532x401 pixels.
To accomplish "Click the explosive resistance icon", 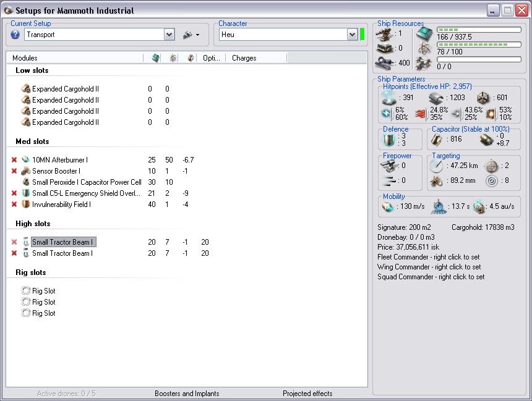I will point(491,114).
